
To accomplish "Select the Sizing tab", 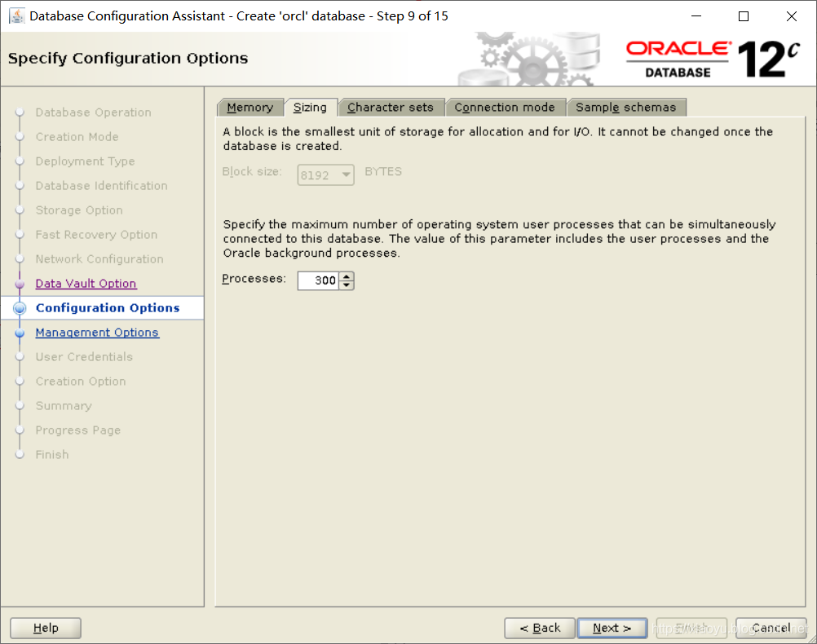I will click(x=311, y=108).
